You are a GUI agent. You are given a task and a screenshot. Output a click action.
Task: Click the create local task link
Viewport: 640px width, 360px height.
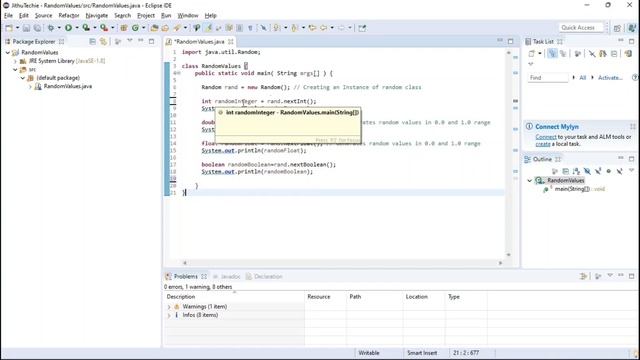click(543, 144)
